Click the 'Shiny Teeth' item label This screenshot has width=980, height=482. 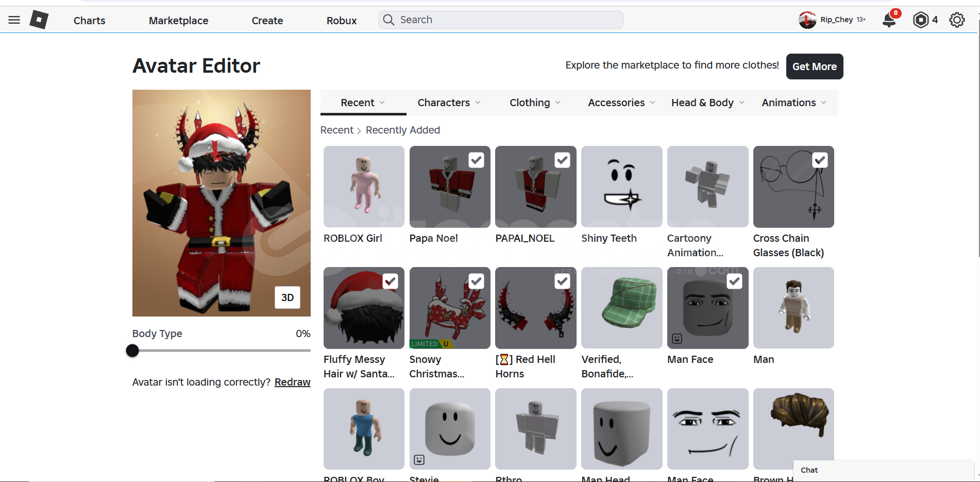pyautogui.click(x=609, y=238)
